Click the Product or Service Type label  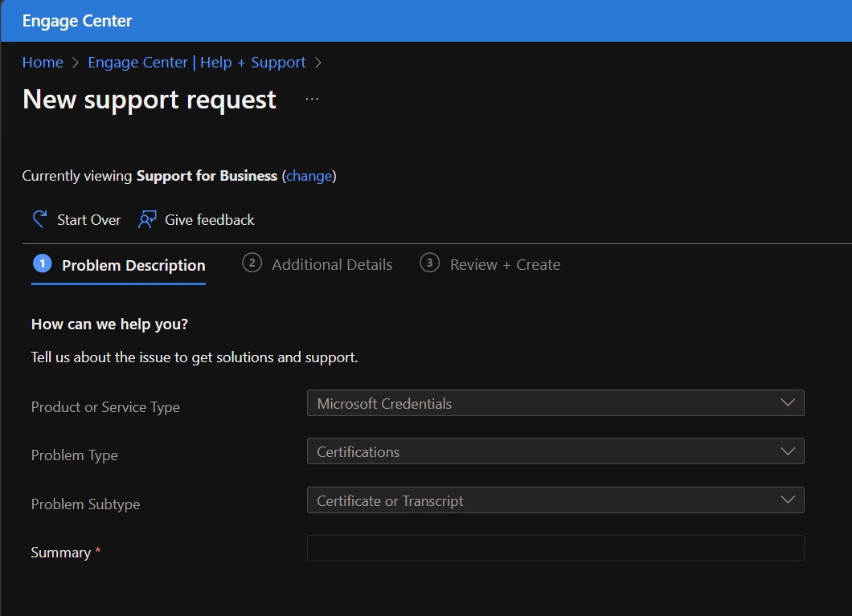tap(105, 407)
